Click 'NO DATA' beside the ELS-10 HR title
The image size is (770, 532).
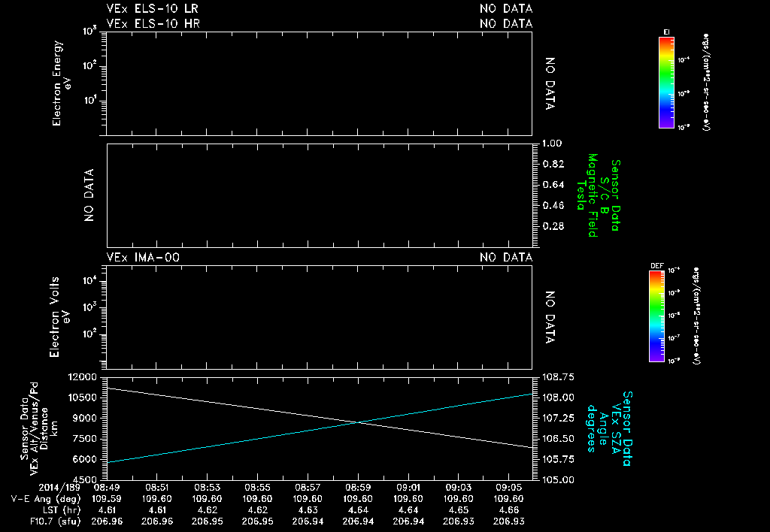506,23
